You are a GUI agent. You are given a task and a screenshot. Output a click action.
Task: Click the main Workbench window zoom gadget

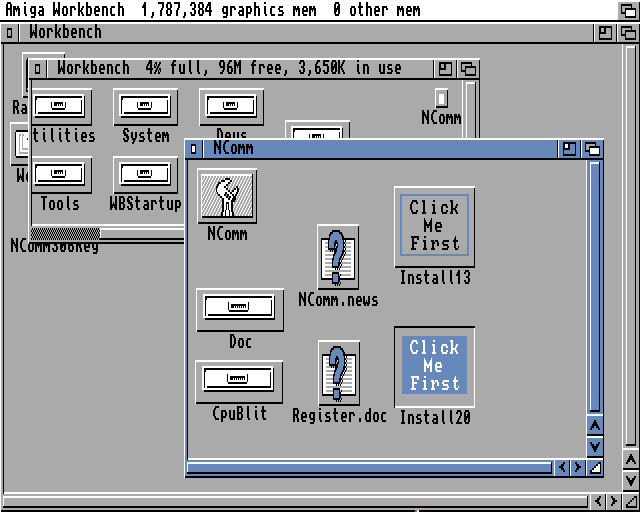(604, 33)
